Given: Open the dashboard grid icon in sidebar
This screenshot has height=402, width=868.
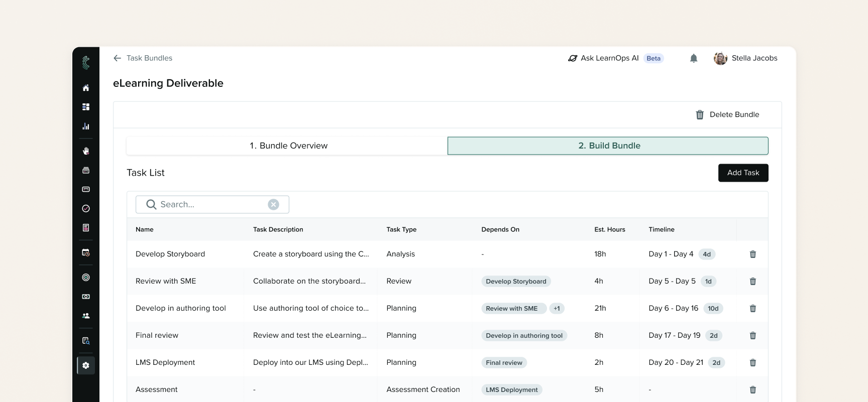Looking at the screenshot, I should (x=86, y=107).
